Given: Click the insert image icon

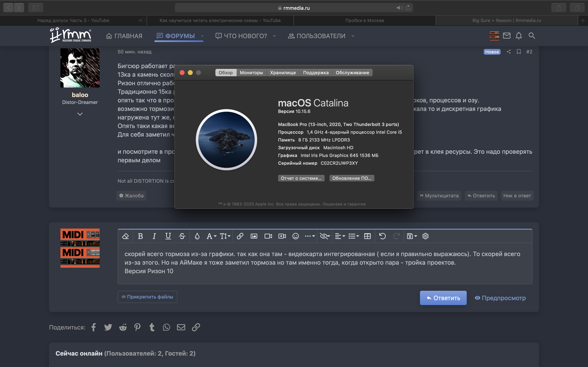Looking at the screenshot, I should [254, 236].
